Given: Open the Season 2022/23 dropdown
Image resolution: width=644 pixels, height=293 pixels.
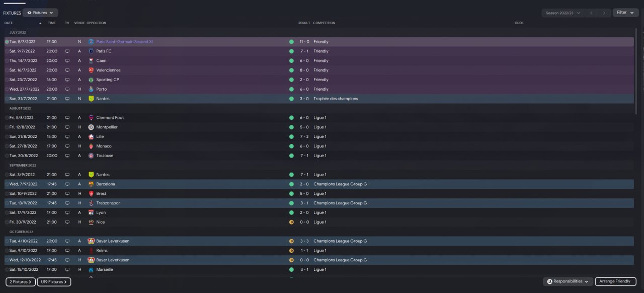Looking at the screenshot, I should pos(563,13).
